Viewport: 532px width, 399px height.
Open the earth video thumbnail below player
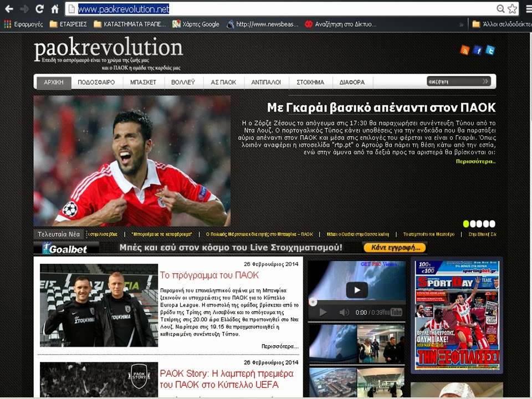(332, 344)
